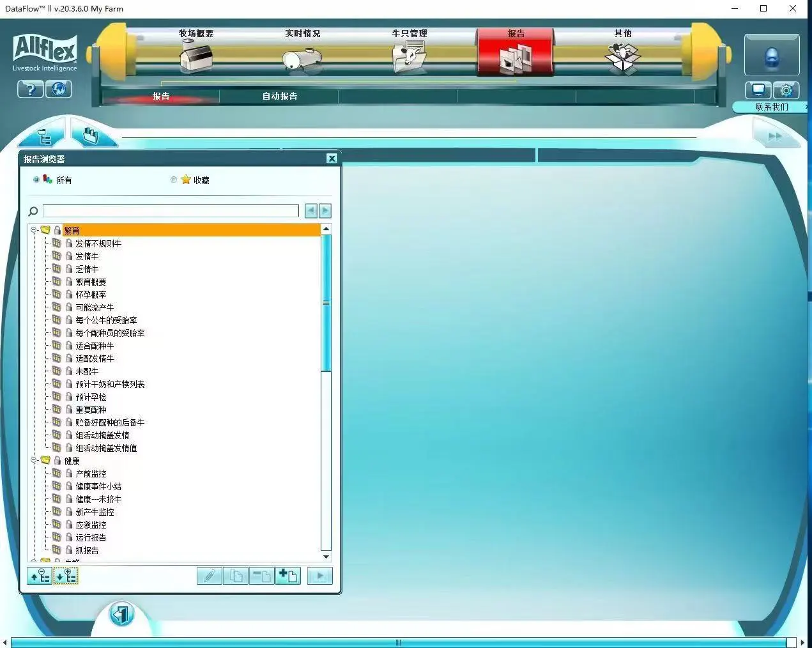The image size is (812, 648).
Task: Go to previous search result arrow
Action: click(x=311, y=211)
